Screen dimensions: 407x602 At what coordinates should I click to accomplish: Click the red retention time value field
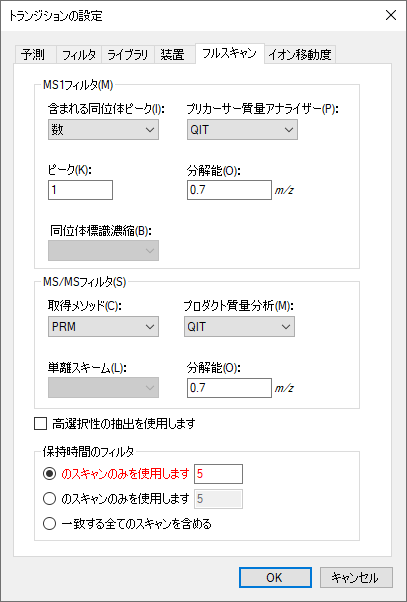coord(218,474)
